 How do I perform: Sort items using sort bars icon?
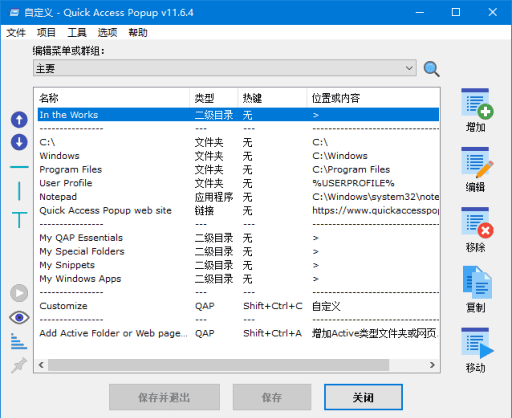tap(19, 341)
